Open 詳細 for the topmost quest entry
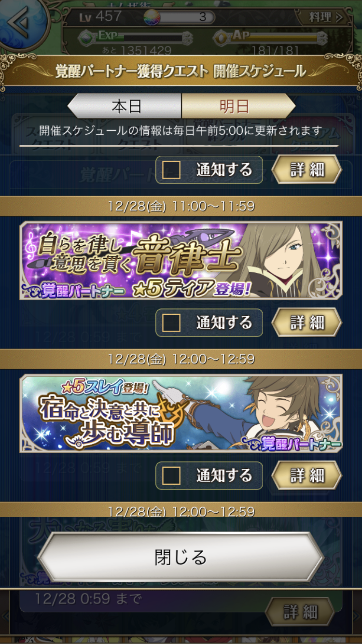 click(307, 170)
